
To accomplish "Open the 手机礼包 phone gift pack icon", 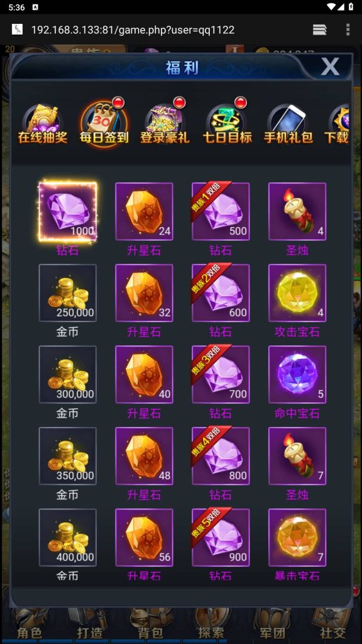I will coord(288,124).
